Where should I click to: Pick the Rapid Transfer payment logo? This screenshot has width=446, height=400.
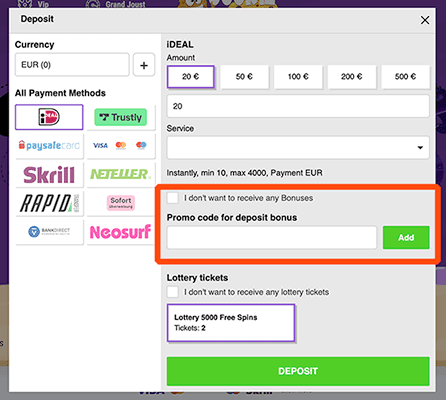[49, 203]
